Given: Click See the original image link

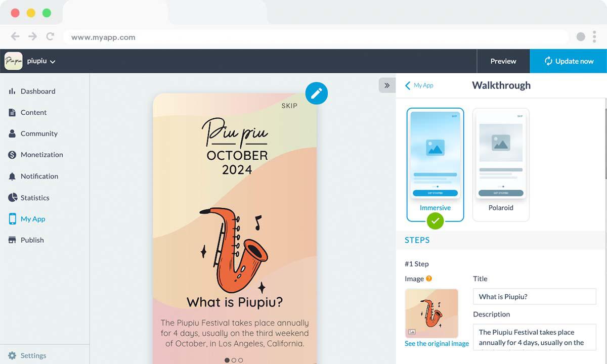Looking at the screenshot, I should (437, 344).
